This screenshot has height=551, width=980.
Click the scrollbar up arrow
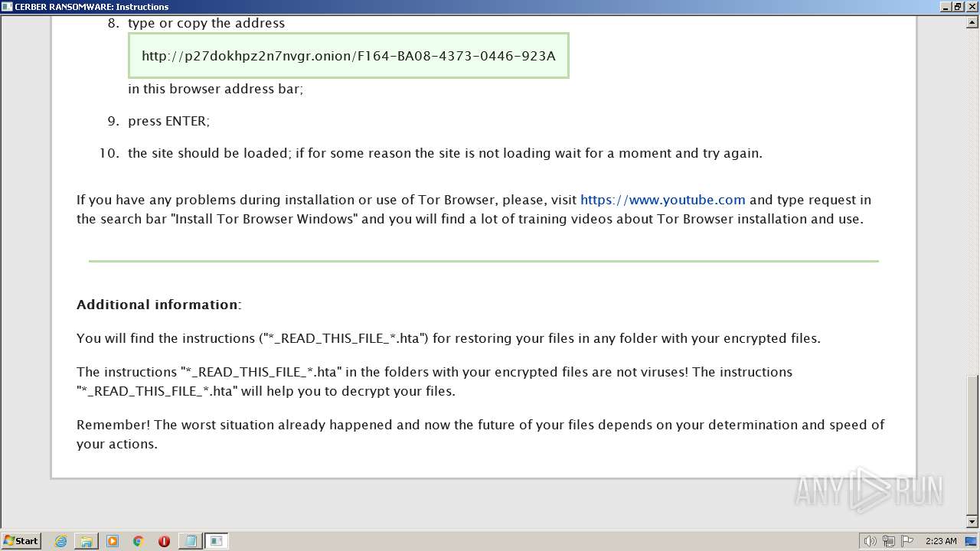[972, 22]
